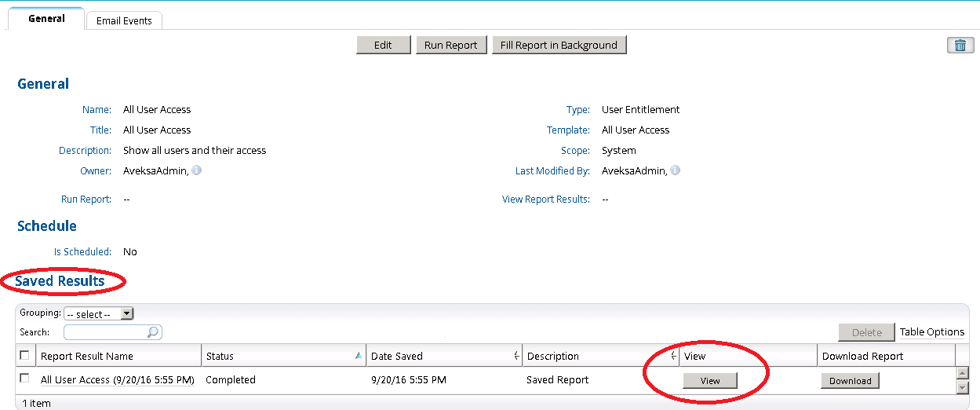This screenshot has height=410, width=980.
Task: Select the General tab
Action: click(x=46, y=18)
